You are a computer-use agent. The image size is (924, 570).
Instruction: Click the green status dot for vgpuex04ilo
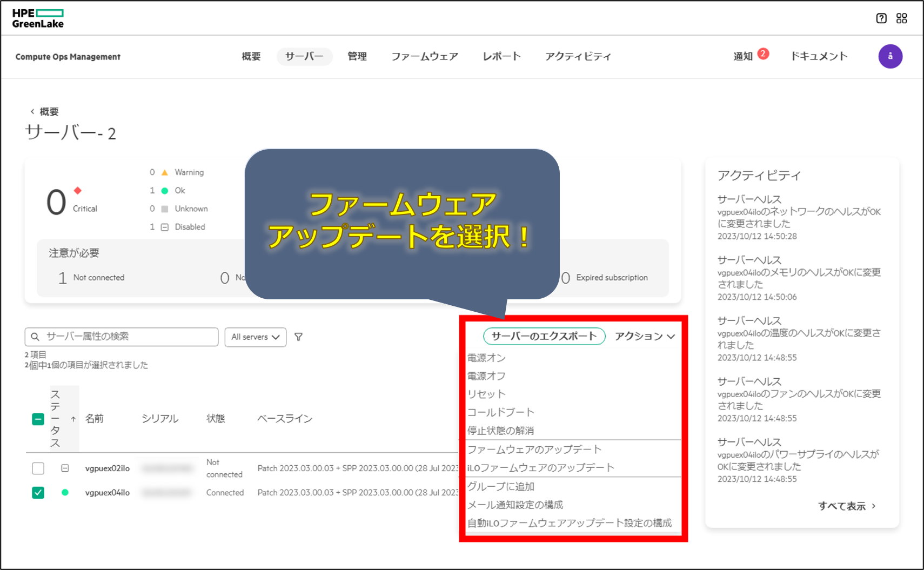[65, 492]
